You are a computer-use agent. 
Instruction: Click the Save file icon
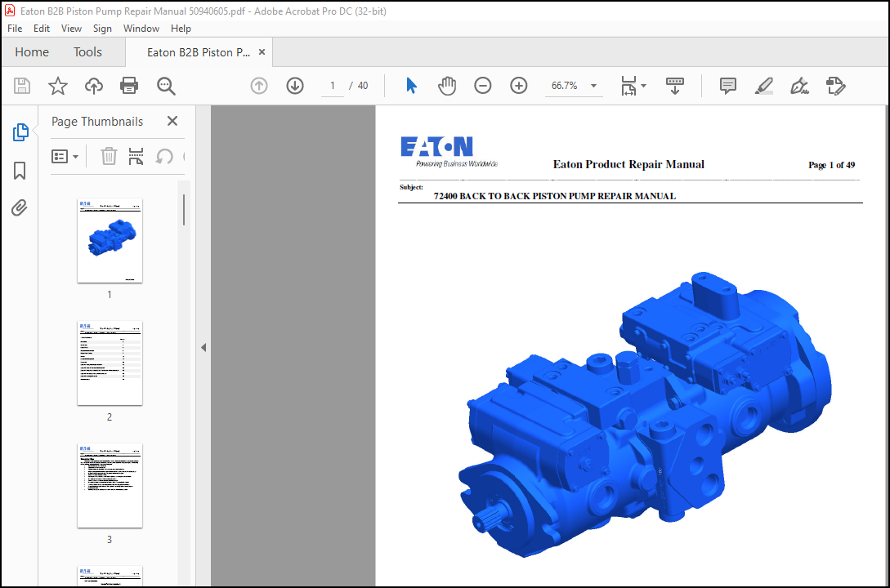[22, 86]
